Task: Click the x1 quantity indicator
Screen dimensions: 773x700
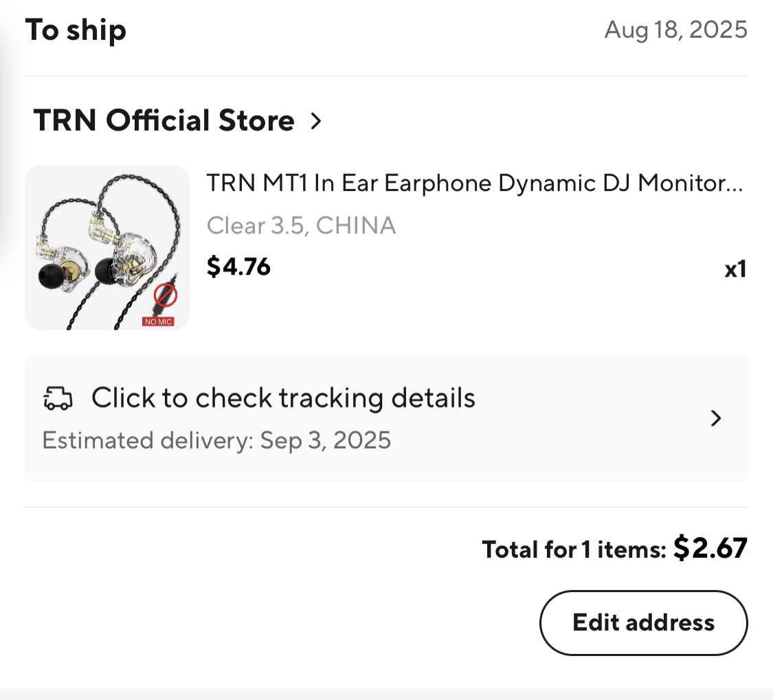Action: [735, 269]
